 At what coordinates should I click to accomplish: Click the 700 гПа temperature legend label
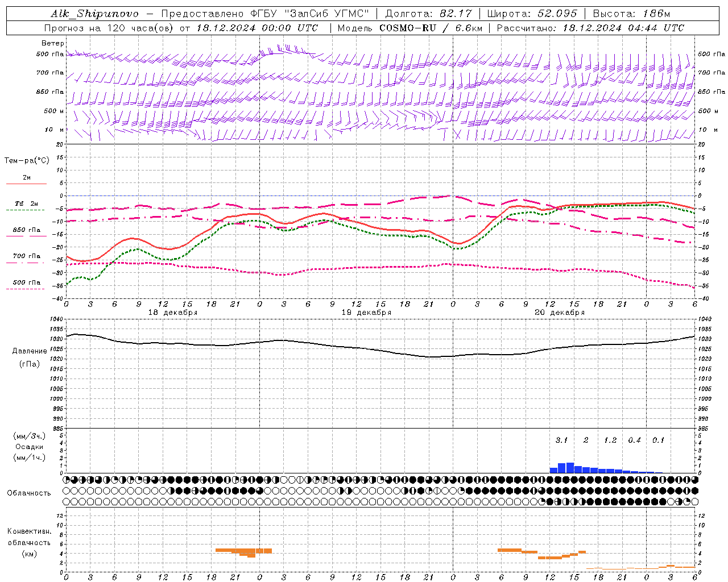pyautogui.click(x=27, y=256)
